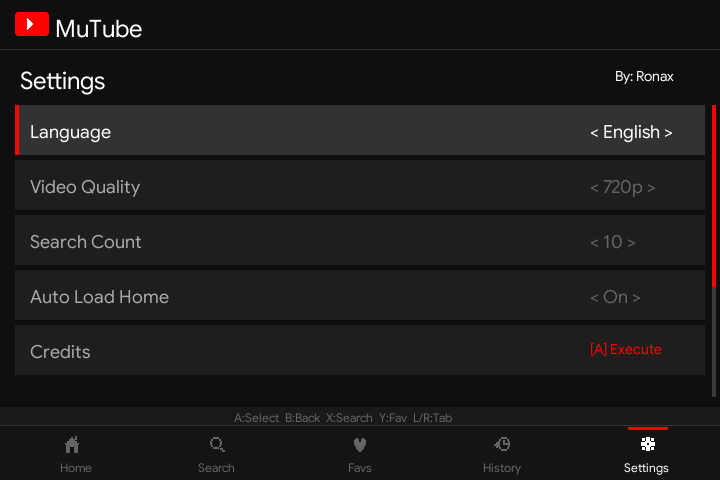This screenshot has width=720, height=480.
Task: Select the Search magnifier icon
Action: [216, 445]
